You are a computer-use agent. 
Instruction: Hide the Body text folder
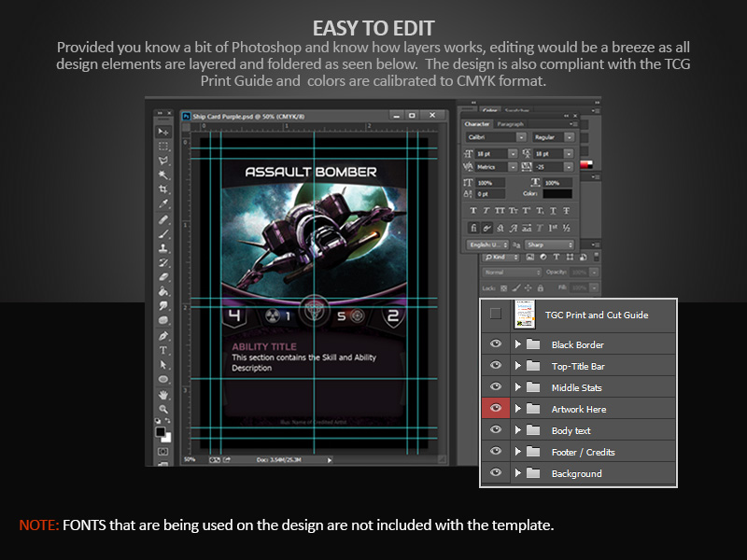[496, 429]
